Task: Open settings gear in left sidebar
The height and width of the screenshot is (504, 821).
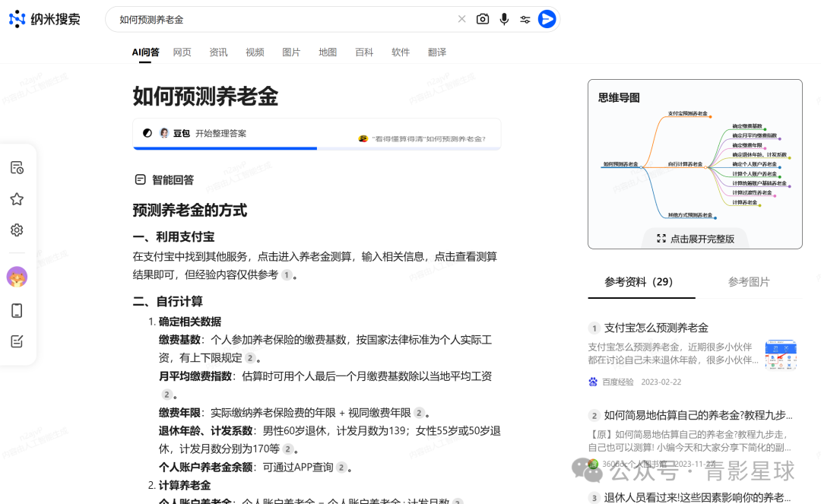Action: (17, 230)
